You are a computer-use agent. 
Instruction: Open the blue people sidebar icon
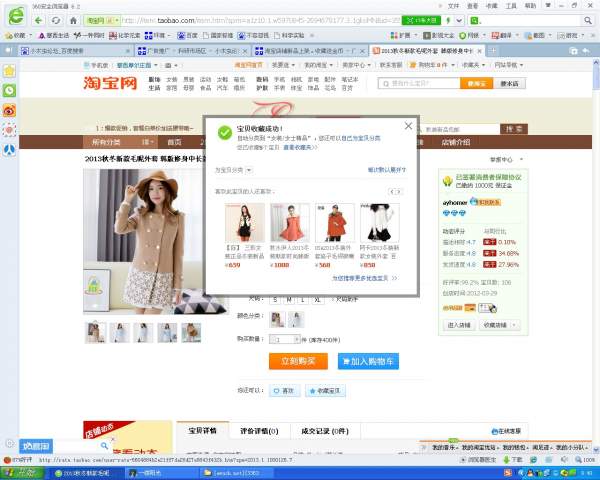(x=9, y=150)
